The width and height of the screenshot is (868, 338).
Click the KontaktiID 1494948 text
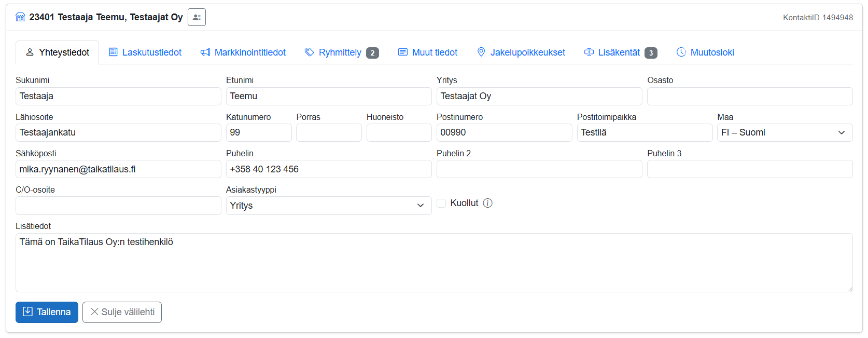818,18
